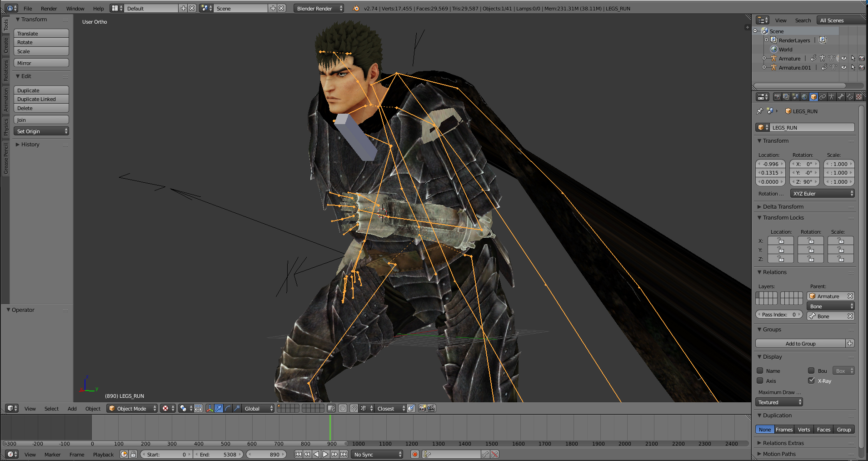
Task: Toggle the X-Ray display checkbox
Action: pos(811,381)
